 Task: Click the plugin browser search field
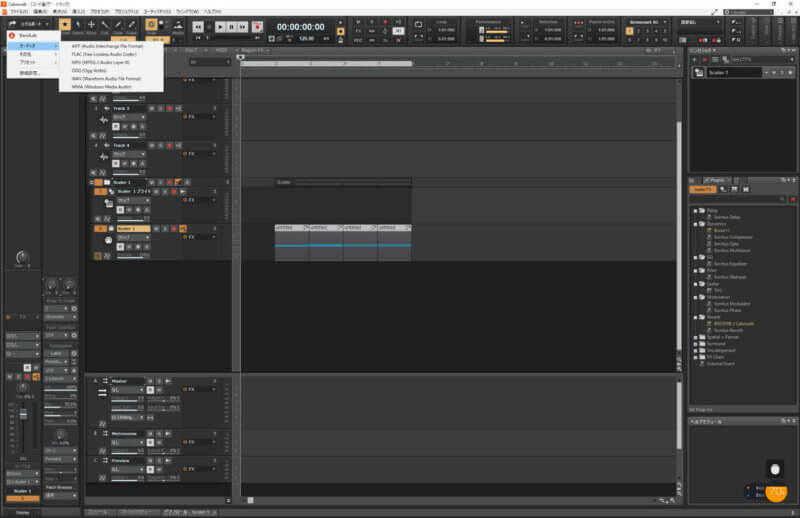coord(737,199)
